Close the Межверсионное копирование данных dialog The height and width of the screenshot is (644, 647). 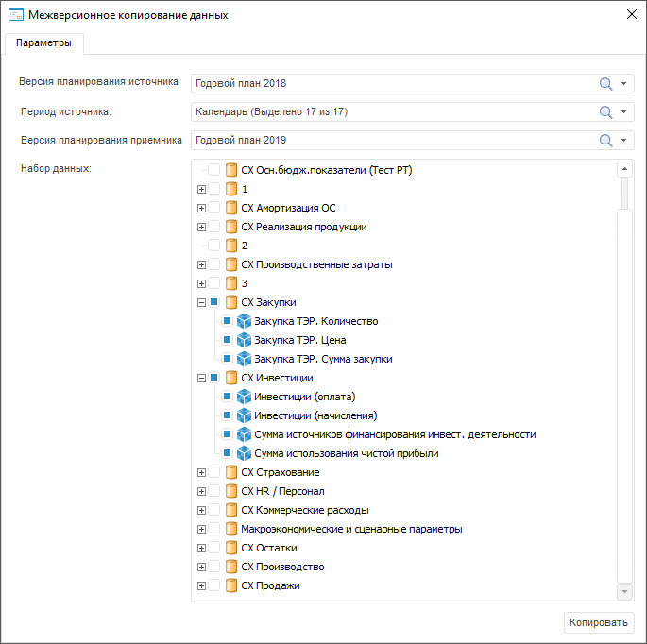632,15
